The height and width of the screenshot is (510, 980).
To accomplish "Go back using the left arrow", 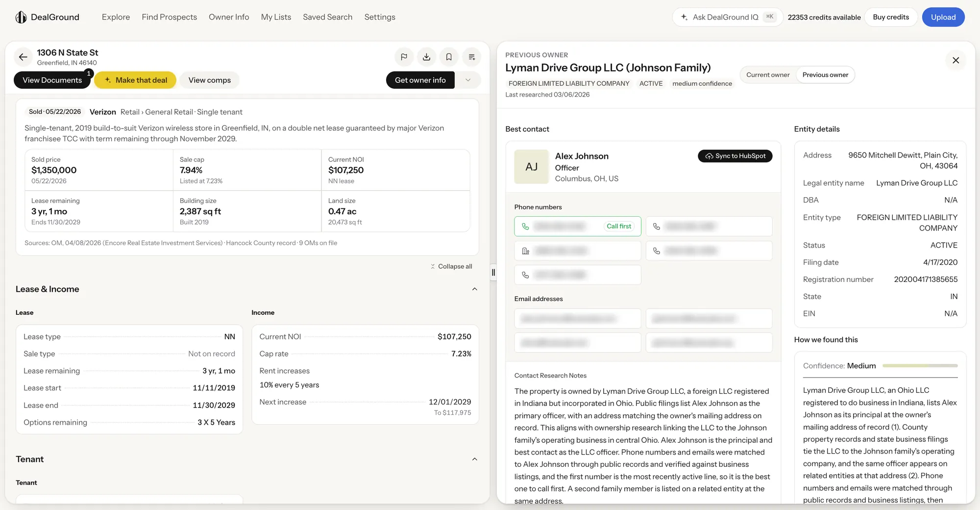I will point(23,57).
